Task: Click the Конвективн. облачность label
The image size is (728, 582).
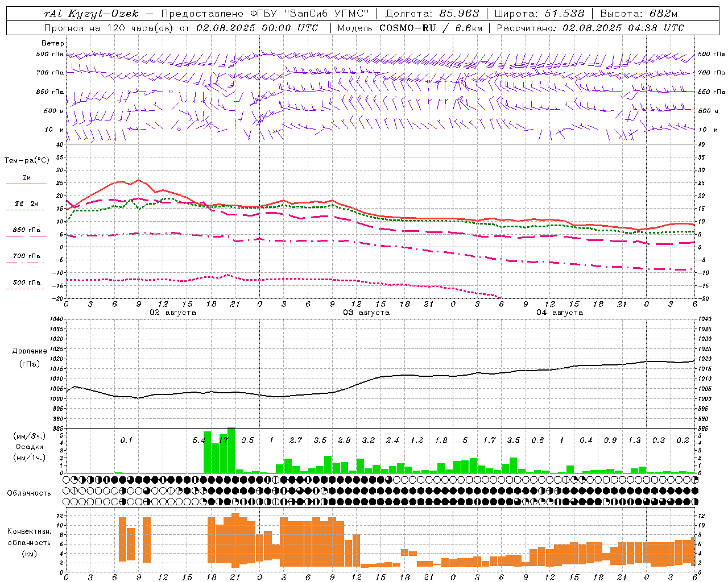Action: 29,537
